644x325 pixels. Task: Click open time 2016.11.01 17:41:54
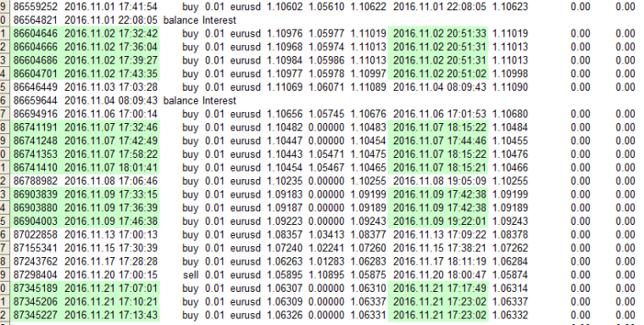(x=111, y=7)
